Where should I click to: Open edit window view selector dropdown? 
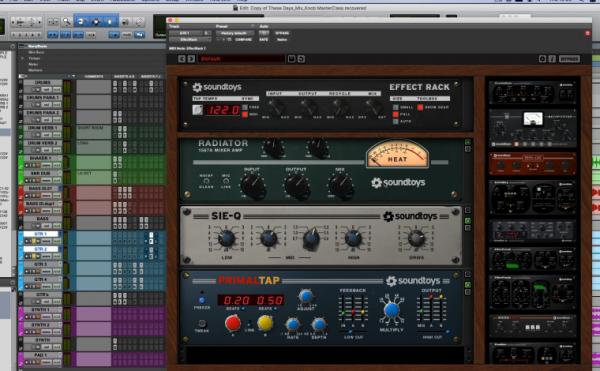[22, 76]
